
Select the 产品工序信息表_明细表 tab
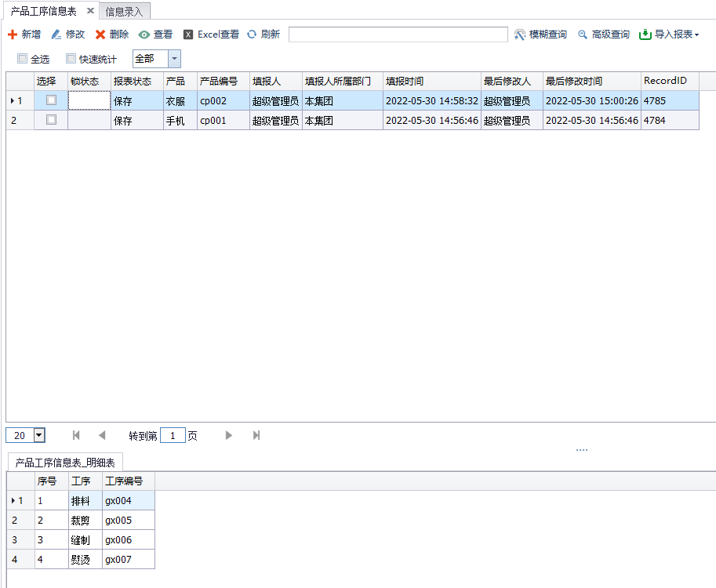64,463
